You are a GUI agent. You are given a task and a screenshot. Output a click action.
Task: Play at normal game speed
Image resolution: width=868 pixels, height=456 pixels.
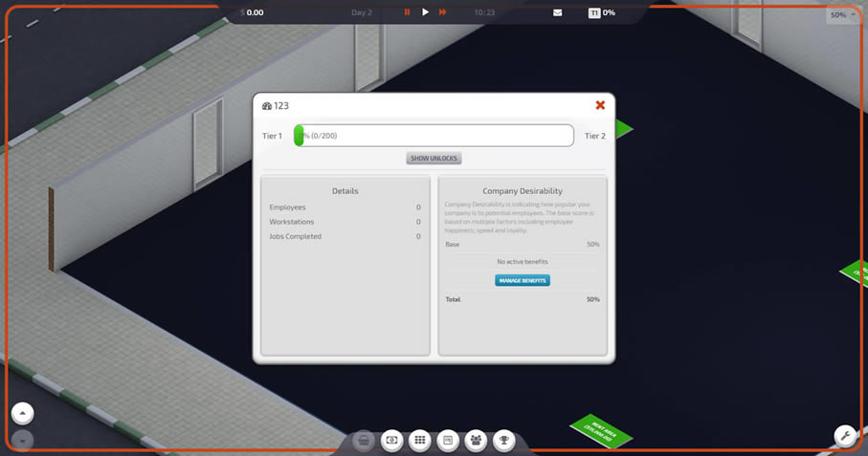click(425, 12)
